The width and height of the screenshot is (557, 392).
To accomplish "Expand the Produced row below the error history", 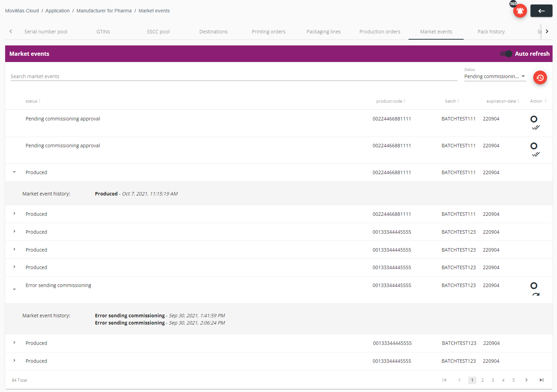I will (x=14, y=342).
